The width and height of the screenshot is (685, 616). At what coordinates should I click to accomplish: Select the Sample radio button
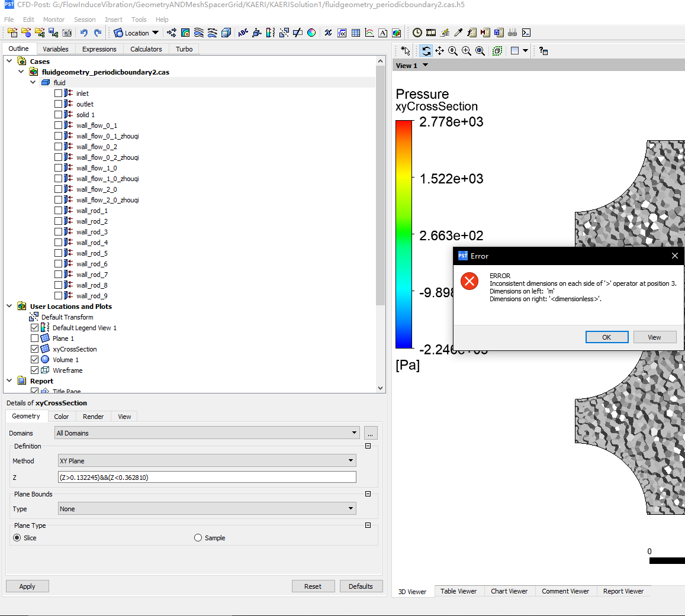198,538
